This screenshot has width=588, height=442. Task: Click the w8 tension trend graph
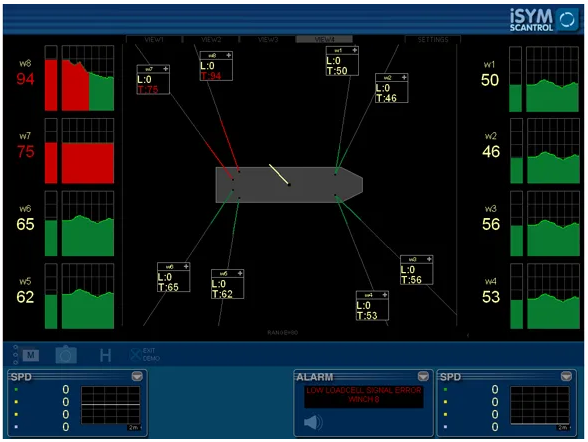tap(88, 78)
